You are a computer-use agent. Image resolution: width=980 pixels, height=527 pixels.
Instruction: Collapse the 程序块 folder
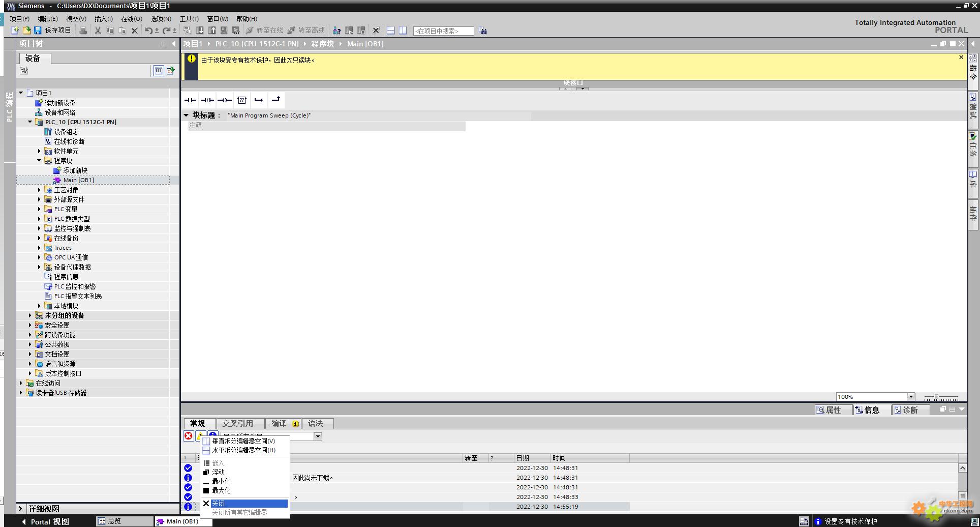click(x=39, y=161)
